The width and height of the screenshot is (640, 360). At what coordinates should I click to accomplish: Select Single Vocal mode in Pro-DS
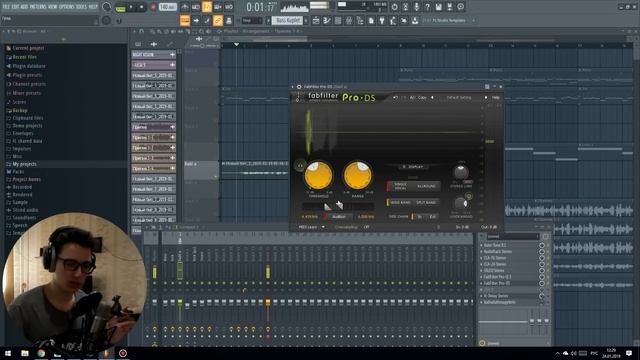[400, 186]
